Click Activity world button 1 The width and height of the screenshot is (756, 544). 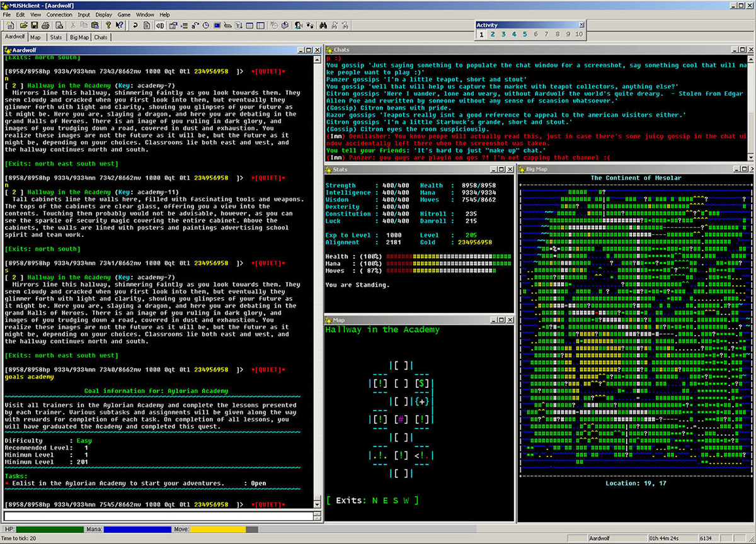481,34
